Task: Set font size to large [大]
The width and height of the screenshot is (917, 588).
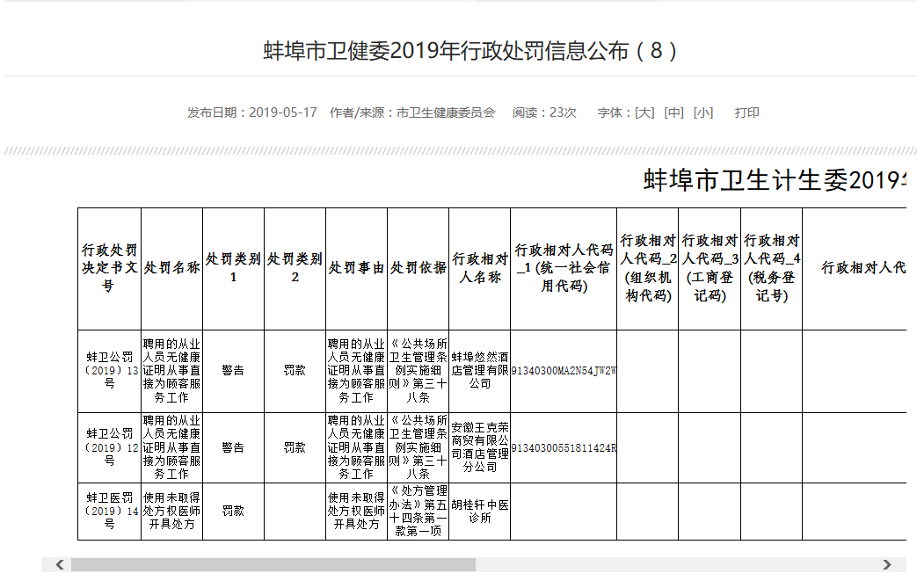Action: click(644, 113)
